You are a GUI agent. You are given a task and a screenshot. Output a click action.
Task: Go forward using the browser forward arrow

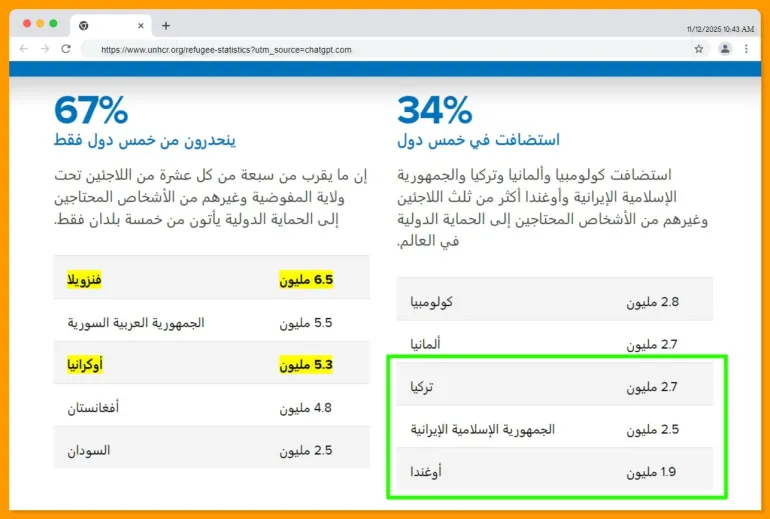[x=45, y=49]
